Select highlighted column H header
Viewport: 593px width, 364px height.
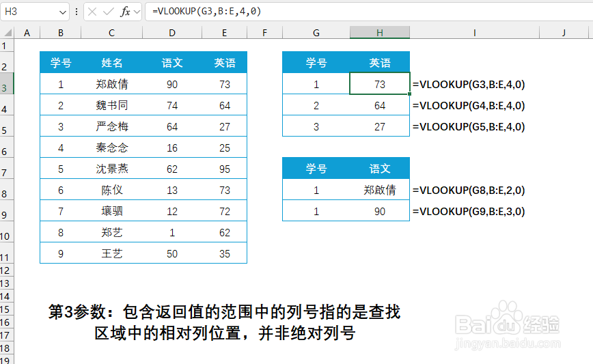coord(380,33)
